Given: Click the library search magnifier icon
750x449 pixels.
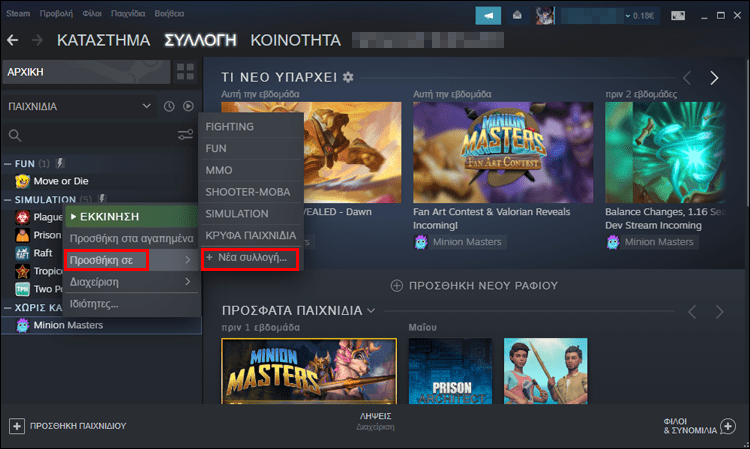Looking at the screenshot, I should click(x=15, y=136).
